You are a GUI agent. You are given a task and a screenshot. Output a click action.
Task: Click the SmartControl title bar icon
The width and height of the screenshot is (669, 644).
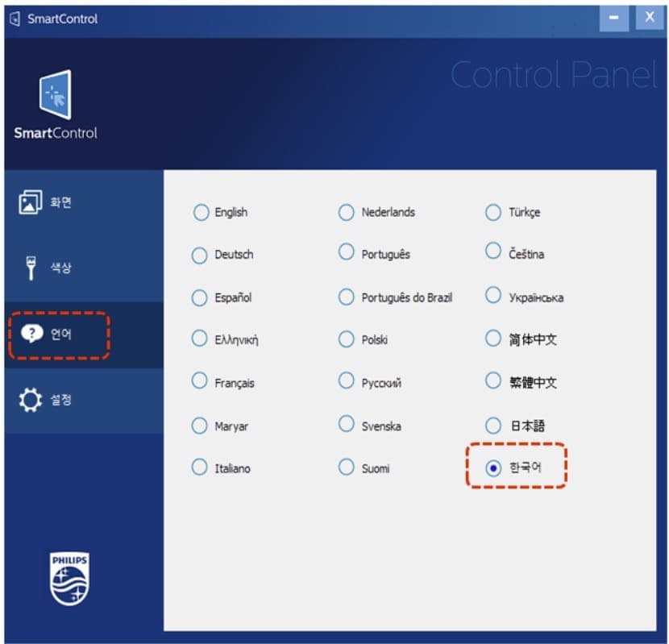pos(15,19)
